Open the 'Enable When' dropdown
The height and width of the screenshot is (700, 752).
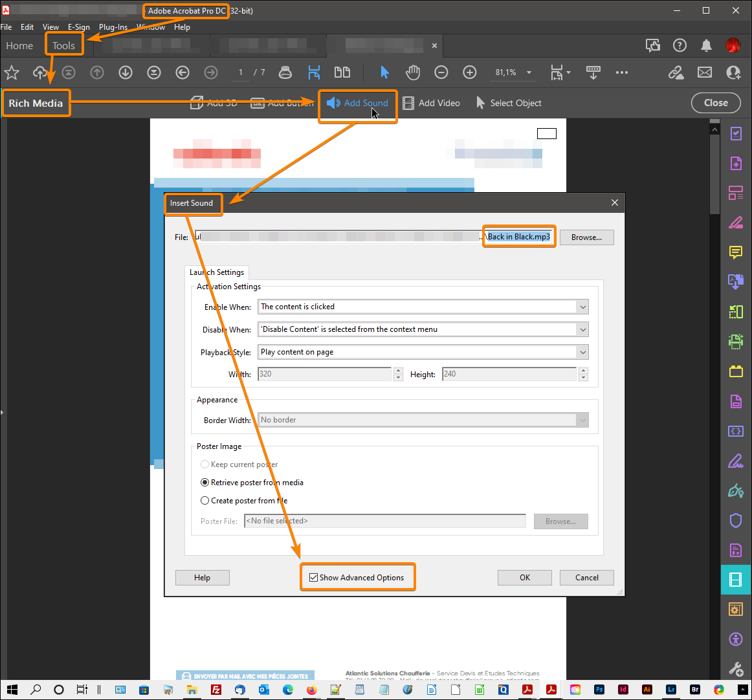(582, 307)
